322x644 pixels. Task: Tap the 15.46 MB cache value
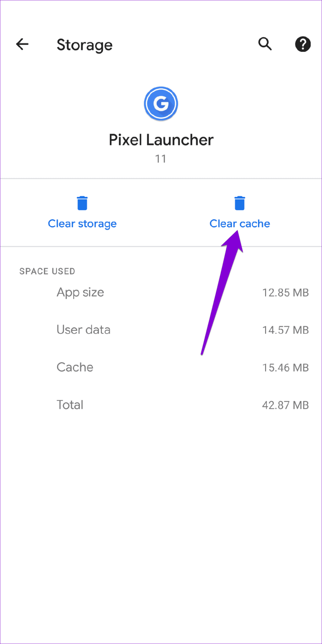(285, 368)
